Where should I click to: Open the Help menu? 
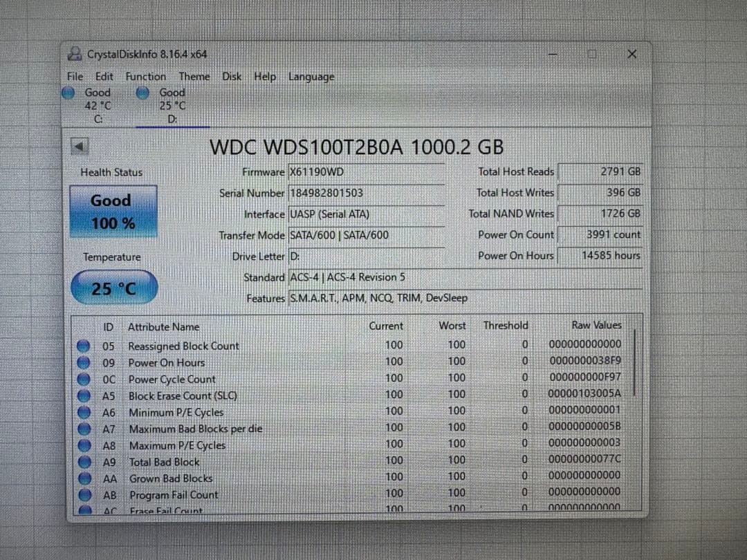[x=265, y=76]
